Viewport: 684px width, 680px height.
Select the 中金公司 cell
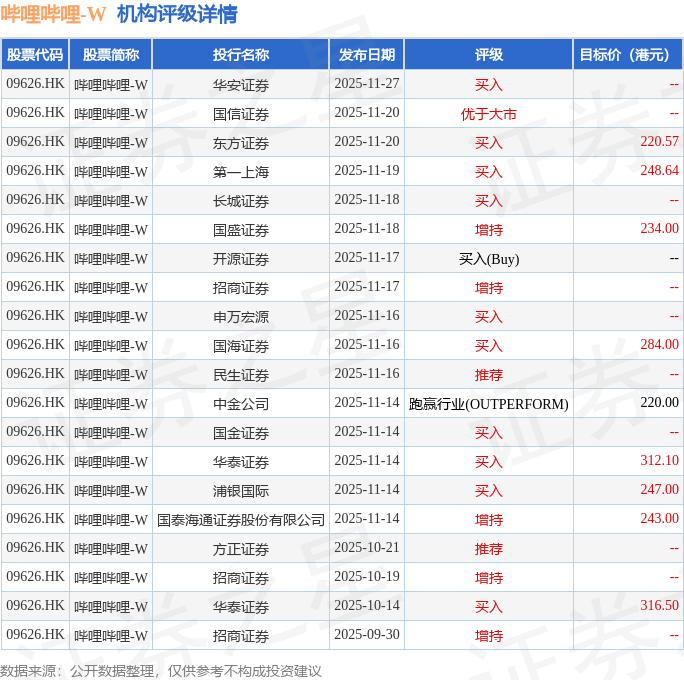241,404
